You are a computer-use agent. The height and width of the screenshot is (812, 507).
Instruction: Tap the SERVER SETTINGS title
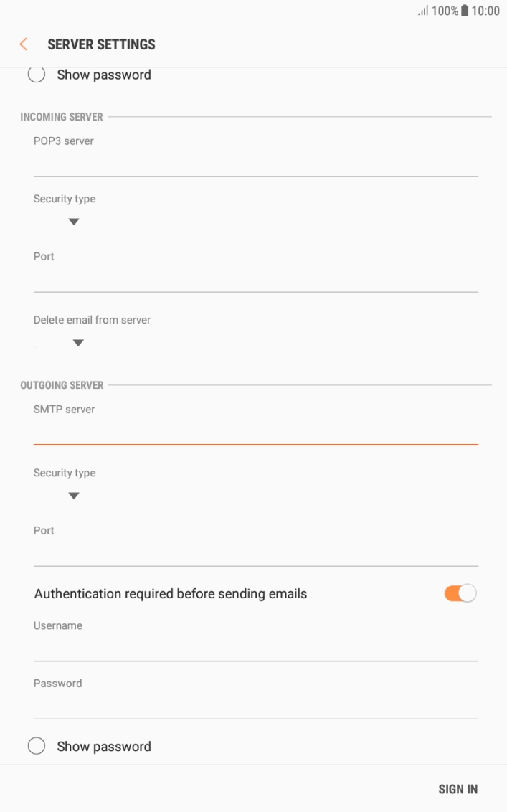(x=101, y=44)
